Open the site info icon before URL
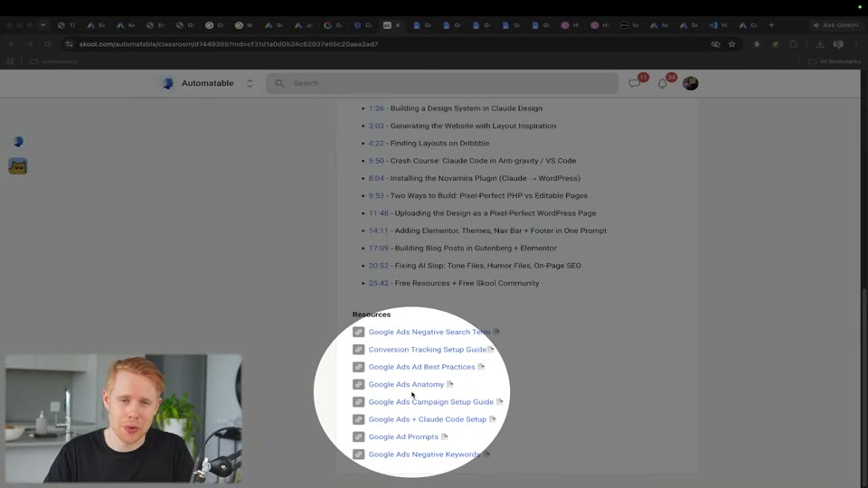The height and width of the screenshot is (488, 868). [x=70, y=44]
